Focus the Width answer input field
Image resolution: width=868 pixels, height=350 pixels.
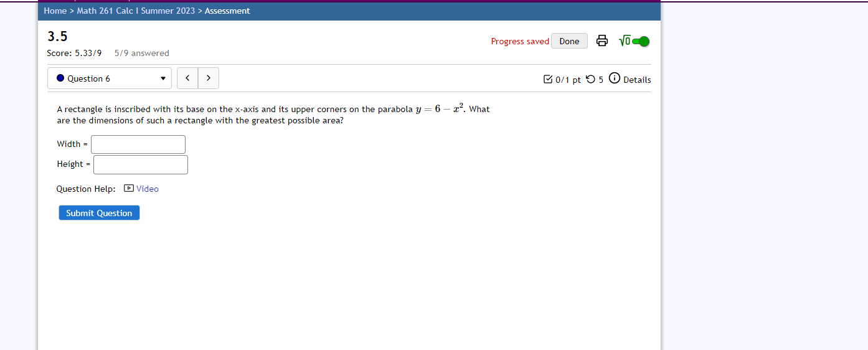click(x=138, y=144)
